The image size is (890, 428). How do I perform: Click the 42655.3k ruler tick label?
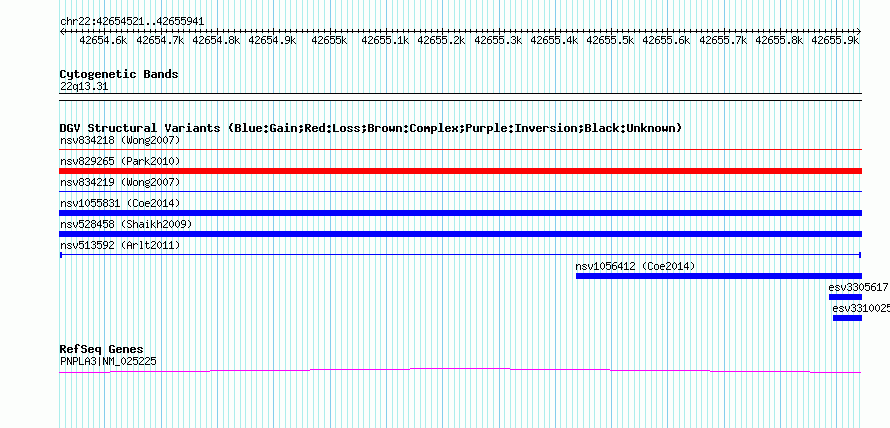[x=498, y=40]
